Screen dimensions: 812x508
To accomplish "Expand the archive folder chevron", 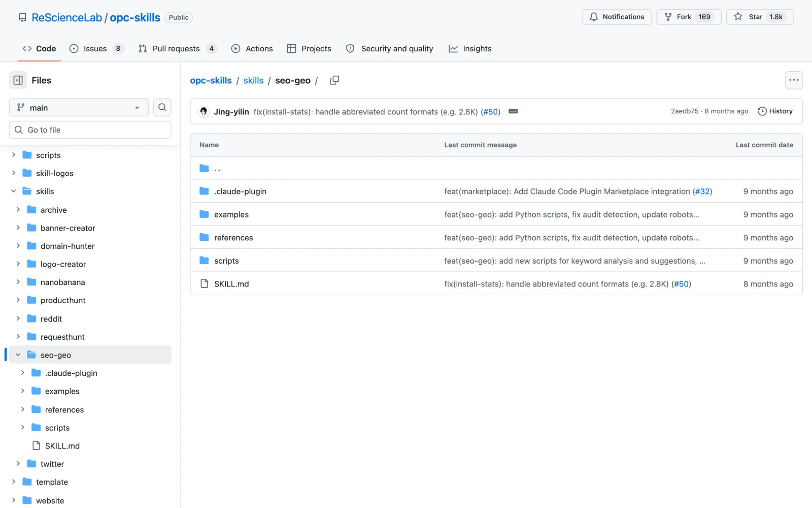I will (x=18, y=209).
